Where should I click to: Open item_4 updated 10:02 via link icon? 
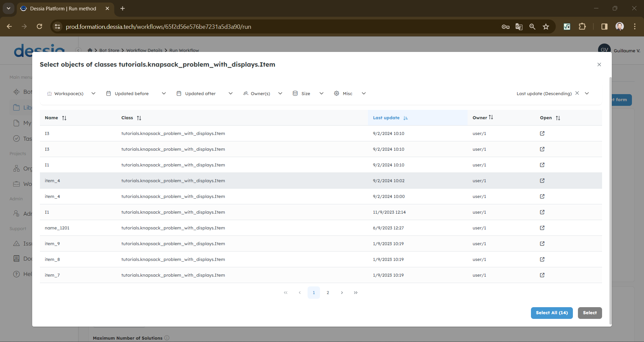542,181
